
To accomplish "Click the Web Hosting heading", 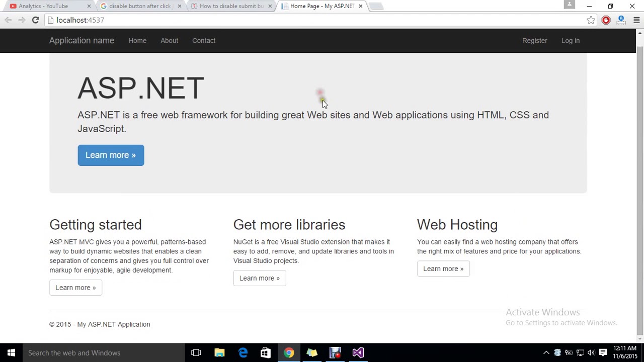I will 457,225.
